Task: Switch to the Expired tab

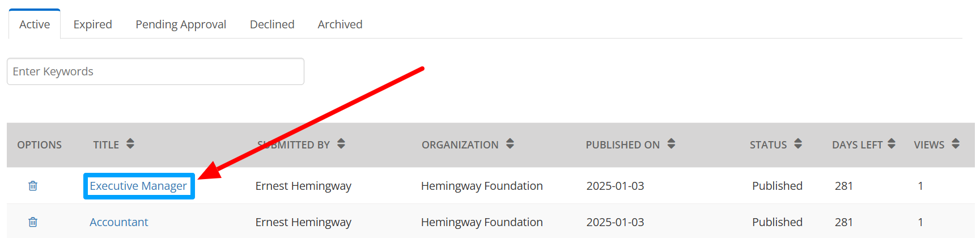Action: [92, 24]
